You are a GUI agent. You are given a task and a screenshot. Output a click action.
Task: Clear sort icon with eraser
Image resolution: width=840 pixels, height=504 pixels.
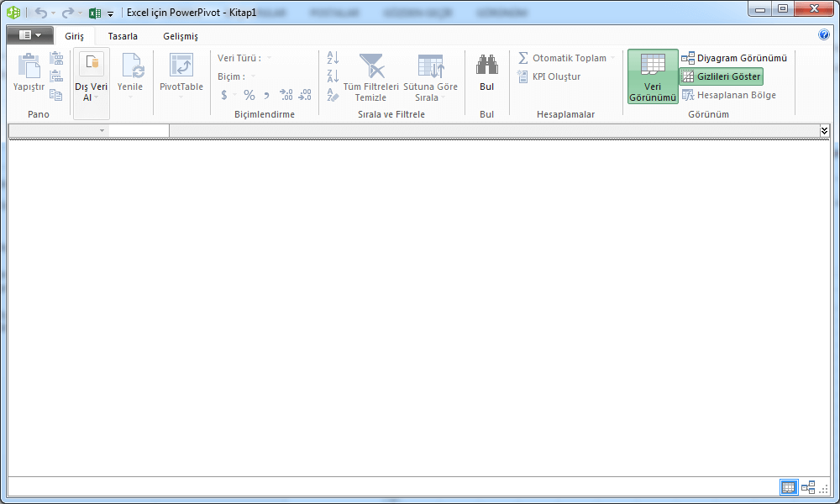pyautogui.click(x=333, y=95)
